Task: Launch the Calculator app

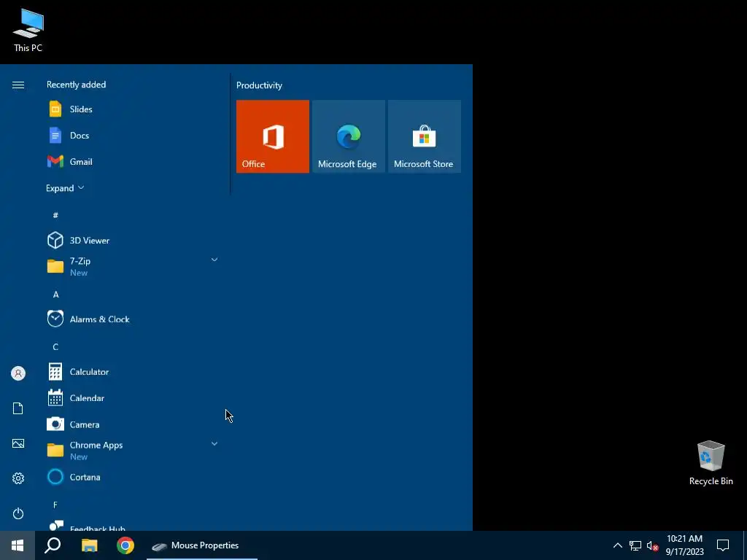Action: (x=133, y=372)
